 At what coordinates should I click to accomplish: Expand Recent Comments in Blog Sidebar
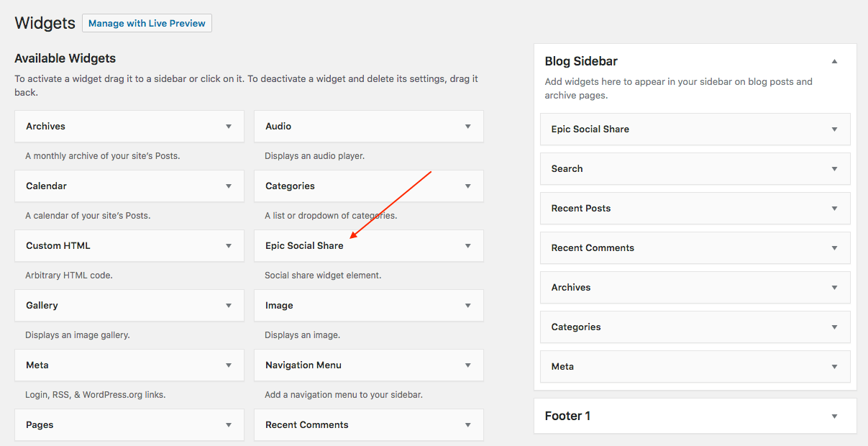click(834, 248)
